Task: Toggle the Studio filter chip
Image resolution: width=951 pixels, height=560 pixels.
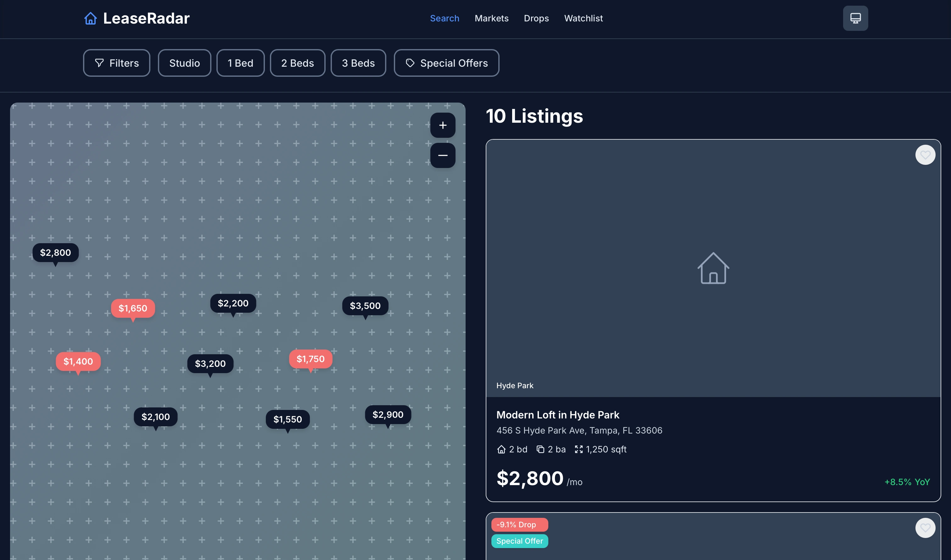Action: [185, 63]
